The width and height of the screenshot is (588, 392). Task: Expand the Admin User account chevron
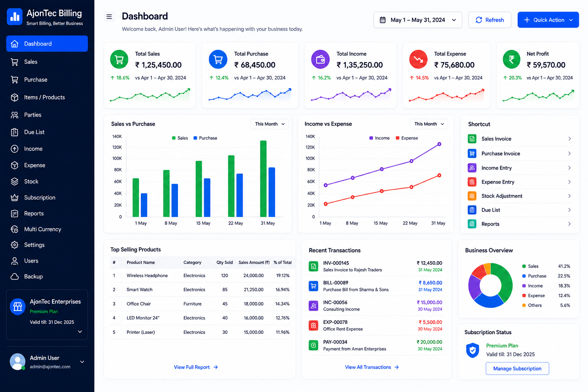[x=82, y=362]
